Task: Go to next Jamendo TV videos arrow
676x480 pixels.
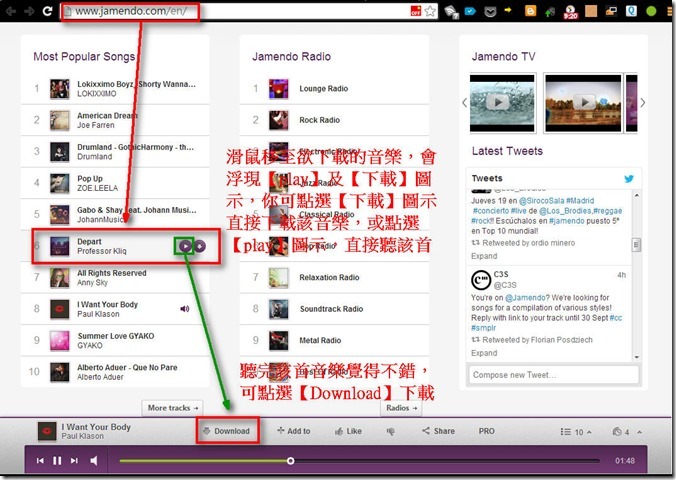Action: 643,103
